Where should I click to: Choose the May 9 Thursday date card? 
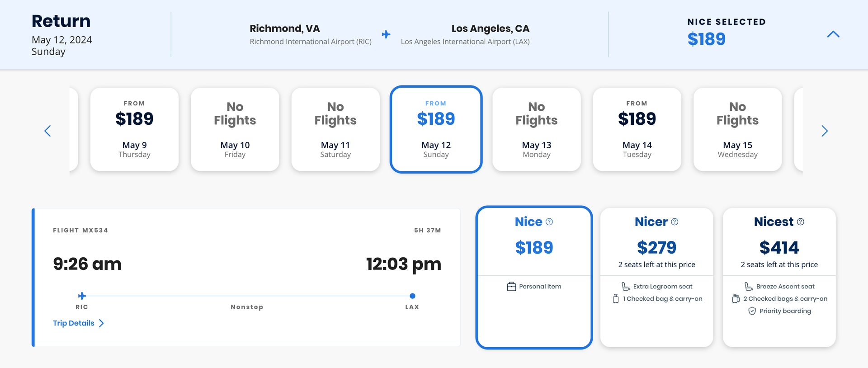[x=134, y=129]
